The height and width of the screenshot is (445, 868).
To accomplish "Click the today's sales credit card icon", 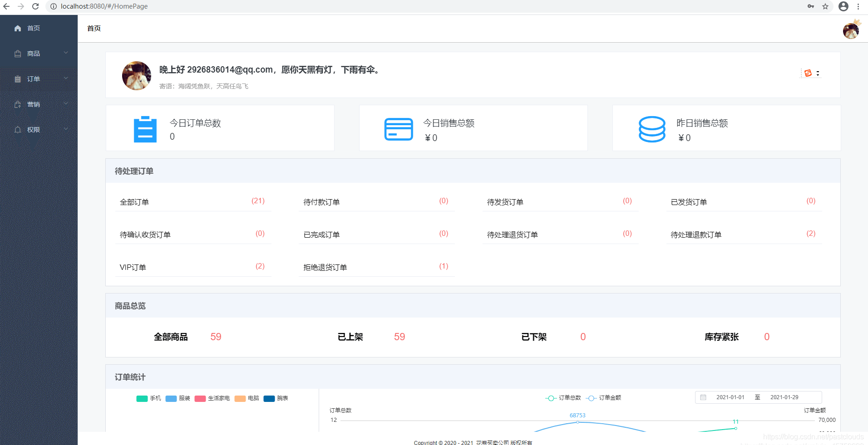I will click(x=399, y=129).
